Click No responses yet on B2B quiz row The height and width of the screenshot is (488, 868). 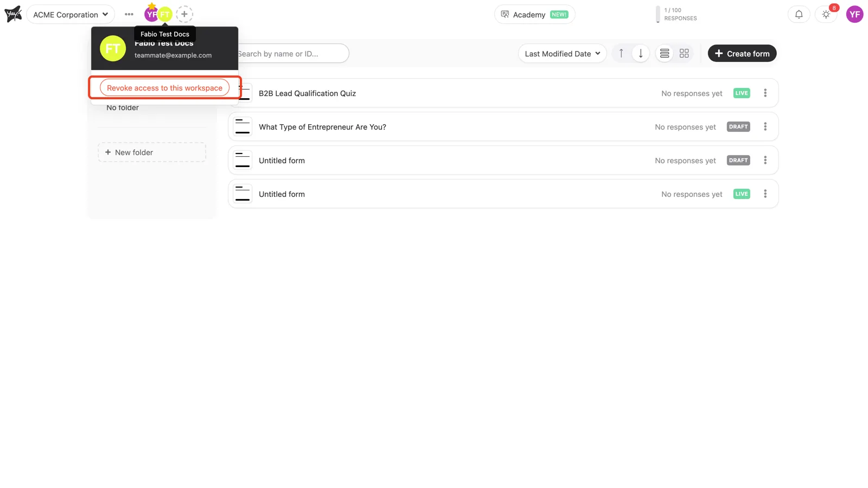[x=692, y=93]
